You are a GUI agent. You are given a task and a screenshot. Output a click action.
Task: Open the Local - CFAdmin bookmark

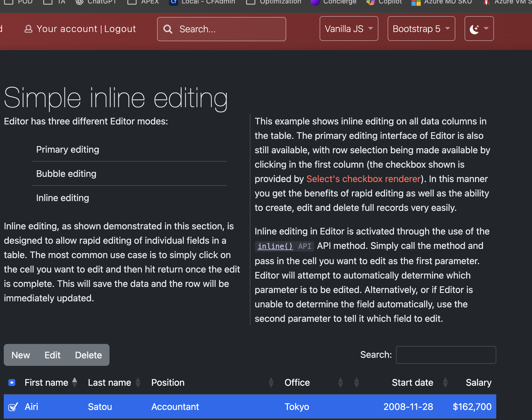tap(202, 2)
